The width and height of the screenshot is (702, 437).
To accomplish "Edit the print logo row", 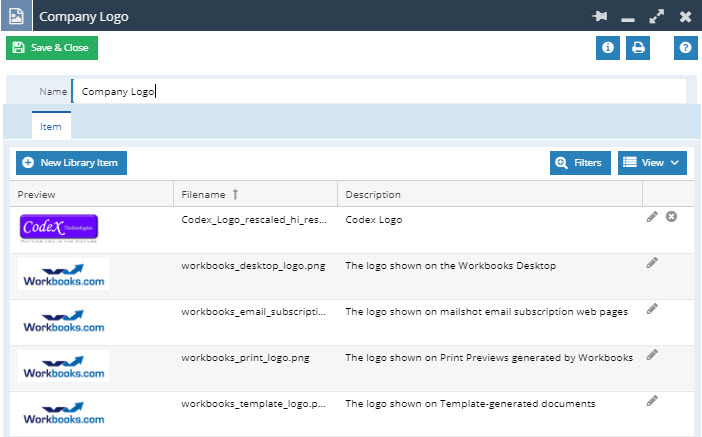I will coord(652,355).
